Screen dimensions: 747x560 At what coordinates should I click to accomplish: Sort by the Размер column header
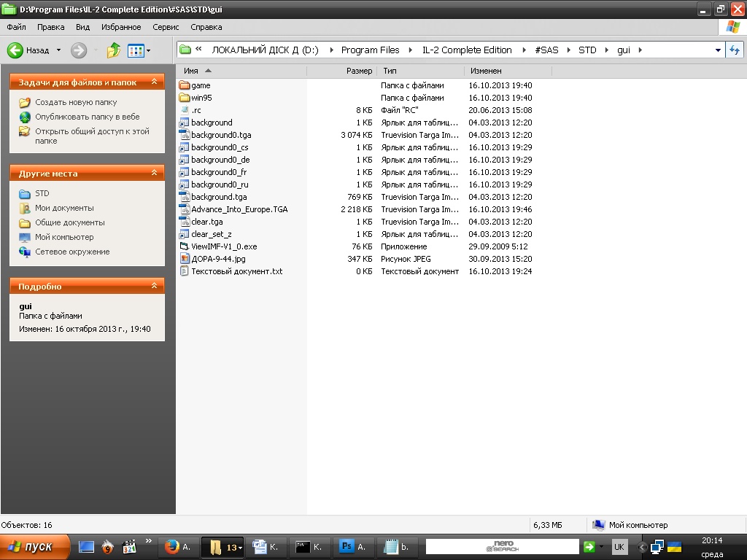342,71
